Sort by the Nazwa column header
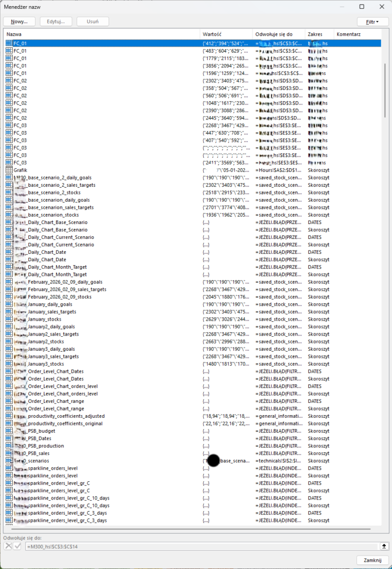Image resolution: width=392 pixels, height=569 pixels. (102, 34)
